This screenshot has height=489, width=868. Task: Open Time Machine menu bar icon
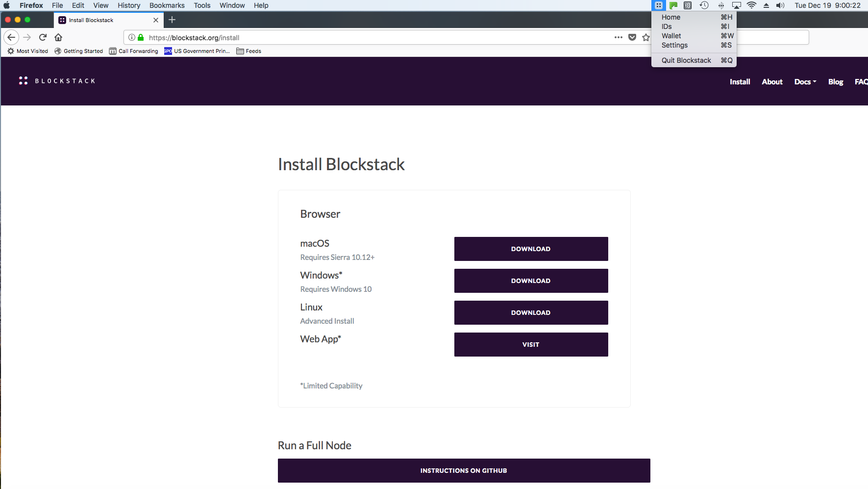point(704,5)
